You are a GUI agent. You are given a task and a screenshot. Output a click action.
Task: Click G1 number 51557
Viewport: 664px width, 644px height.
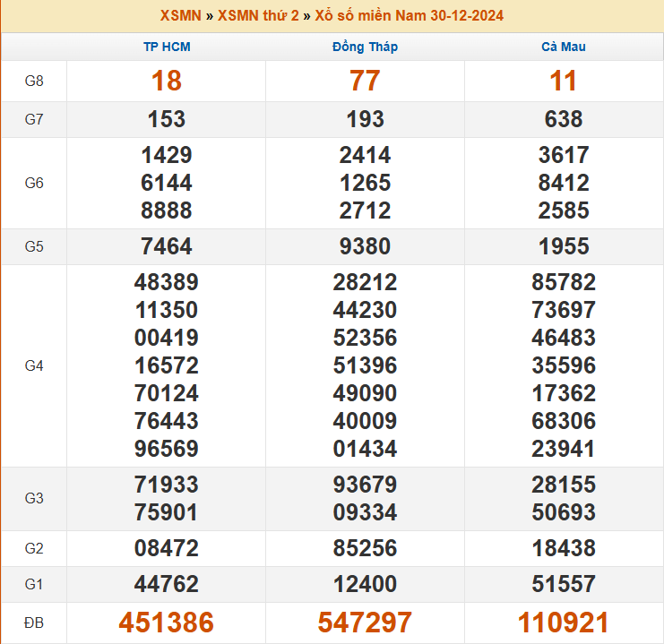point(564,584)
